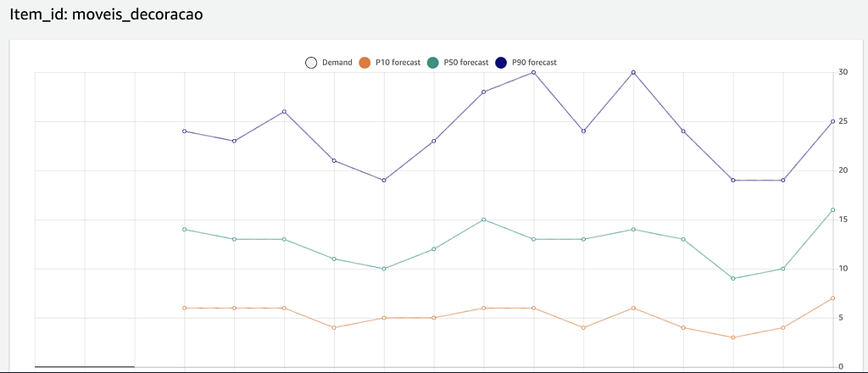This screenshot has width=868, height=373.
Task: Click the dark Demand line segment at the chart bottom
Action: pos(85,366)
